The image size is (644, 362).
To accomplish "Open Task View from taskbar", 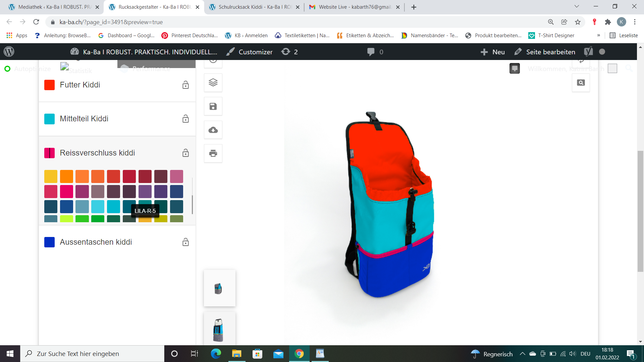I will coord(194,354).
